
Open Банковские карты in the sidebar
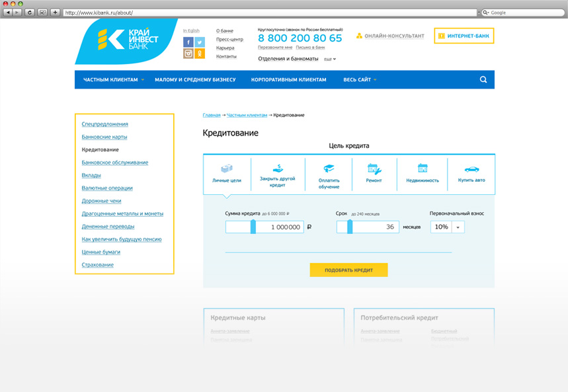point(104,137)
